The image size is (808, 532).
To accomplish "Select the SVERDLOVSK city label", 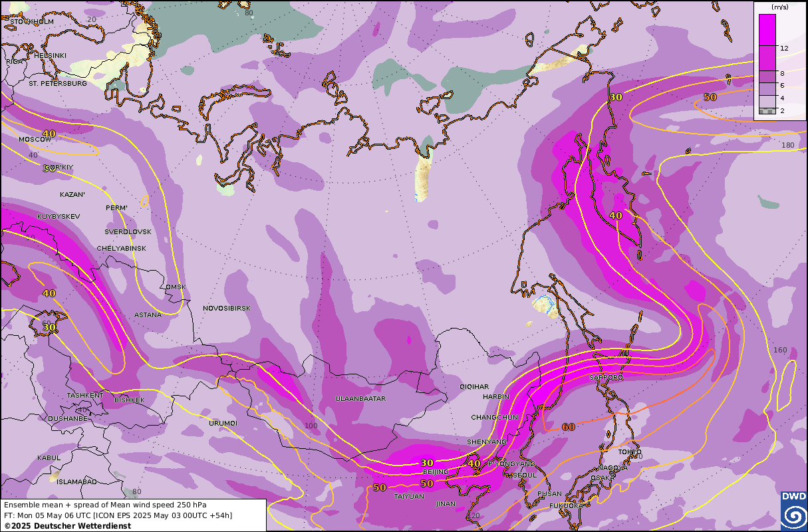I will [x=128, y=231].
